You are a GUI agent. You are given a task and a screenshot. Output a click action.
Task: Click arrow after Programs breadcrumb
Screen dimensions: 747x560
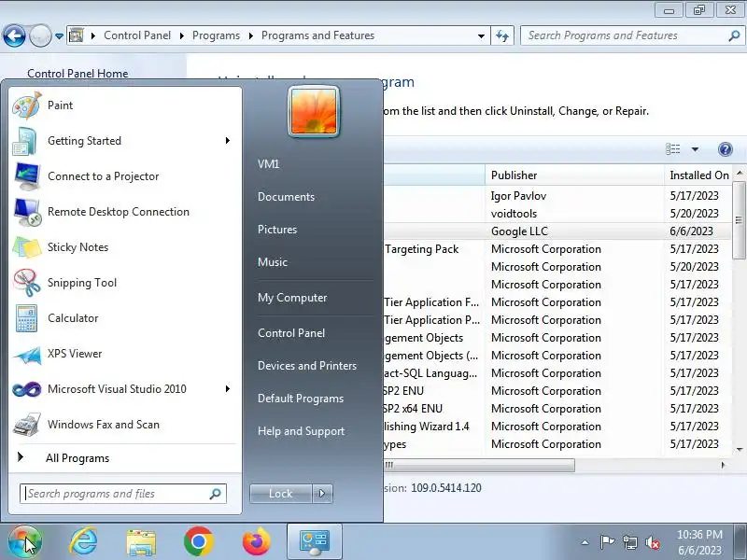250,35
